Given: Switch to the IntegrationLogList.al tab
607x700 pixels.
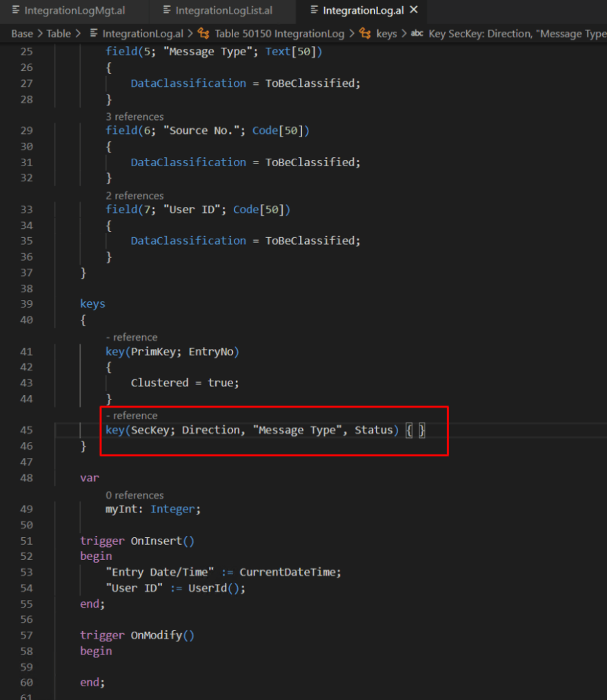Looking at the screenshot, I should point(223,11).
